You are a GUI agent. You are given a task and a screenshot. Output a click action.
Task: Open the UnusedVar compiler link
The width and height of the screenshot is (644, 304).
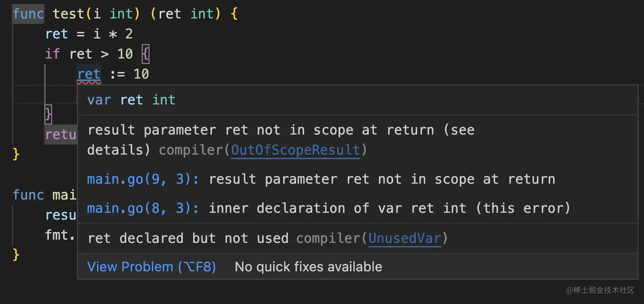pyautogui.click(x=404, y=238)
